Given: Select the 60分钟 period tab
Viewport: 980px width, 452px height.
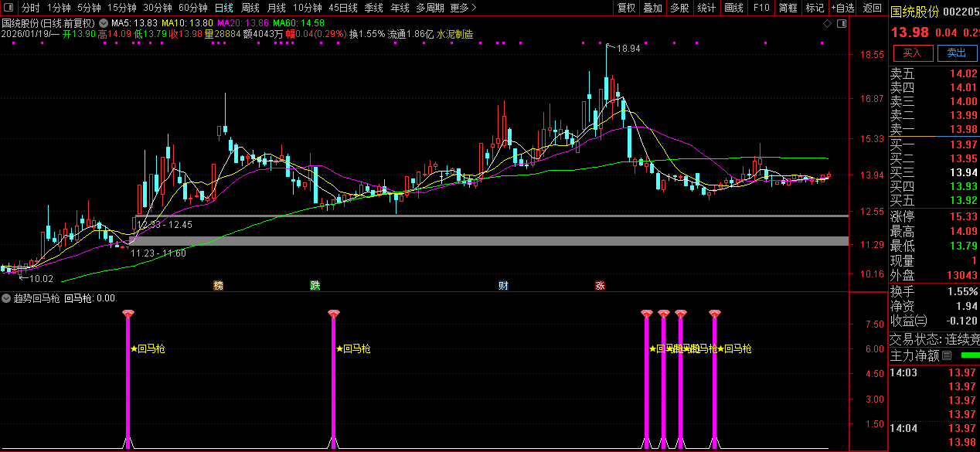Looking at the screenshot, I should click(193, 8).
